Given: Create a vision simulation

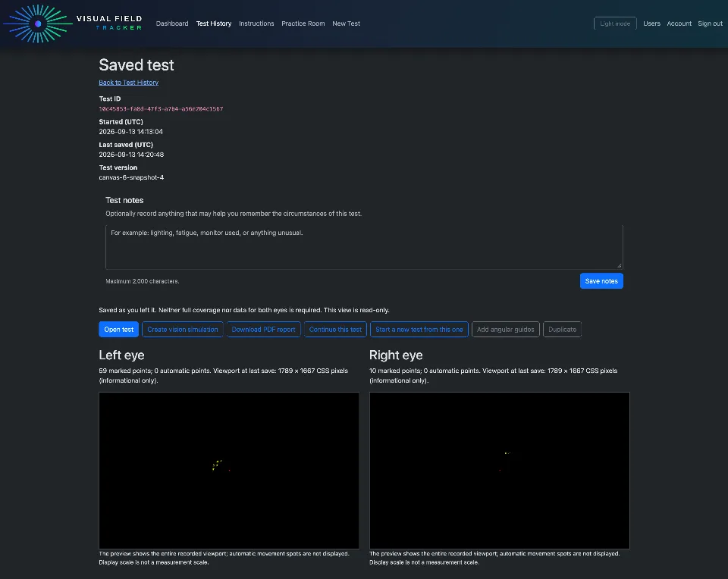Looking at the screenshot, I should click(x=183, y=330).
